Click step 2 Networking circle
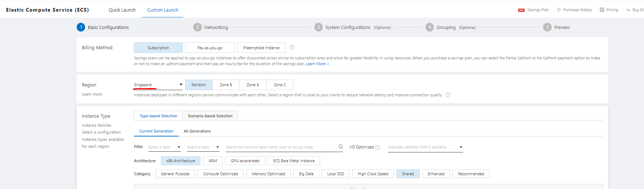The image size is (644, 189). click(x=197, y=27)
